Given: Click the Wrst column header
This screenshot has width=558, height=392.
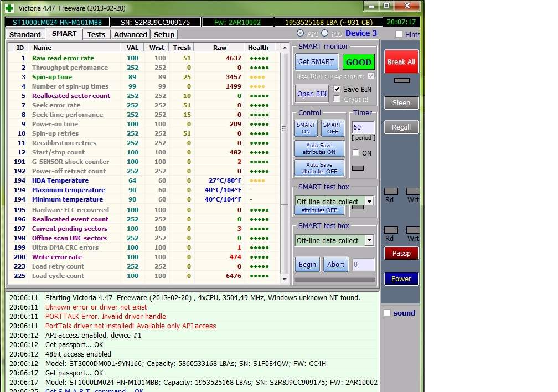Looking at the screenshot, I should click(157, 48).
